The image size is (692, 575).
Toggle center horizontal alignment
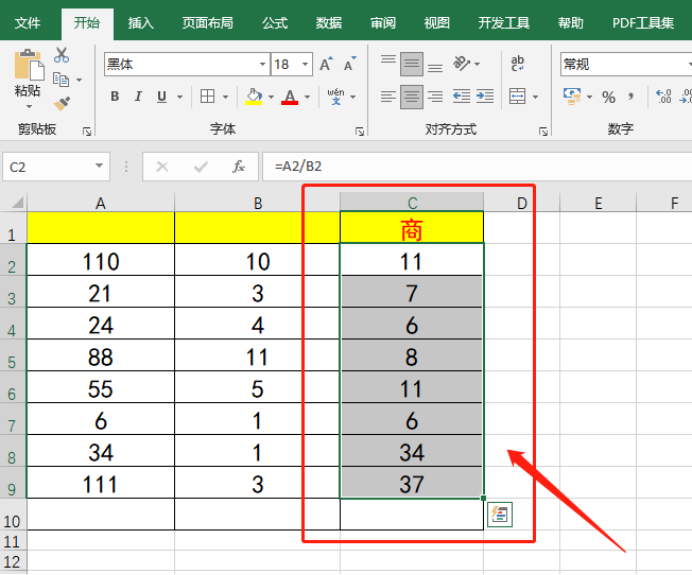click(x=412, y=97)
